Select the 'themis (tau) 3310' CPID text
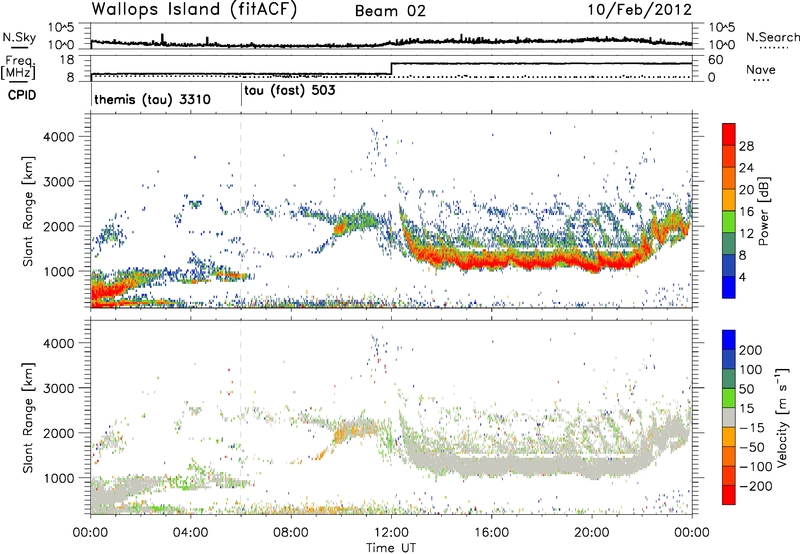 pyautogui.click(x=152, y=99)
